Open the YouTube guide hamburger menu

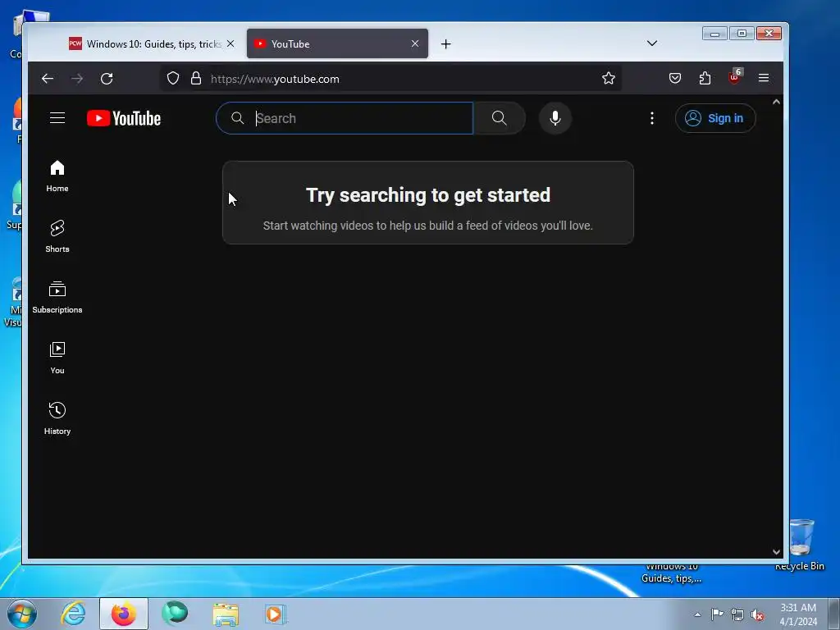pos(57,118)
